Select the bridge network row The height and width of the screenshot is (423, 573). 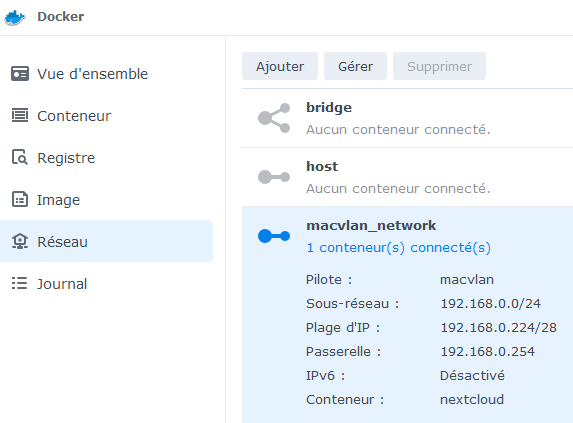tap(407, 118)
